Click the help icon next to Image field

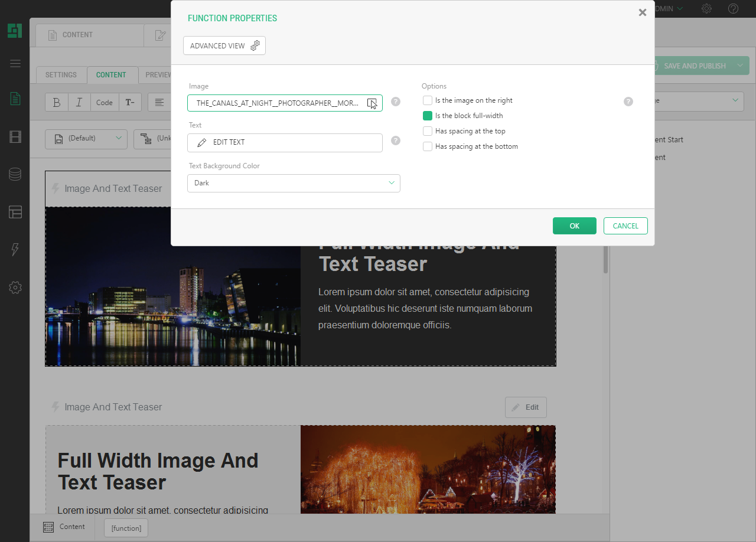tap(396, 102)
